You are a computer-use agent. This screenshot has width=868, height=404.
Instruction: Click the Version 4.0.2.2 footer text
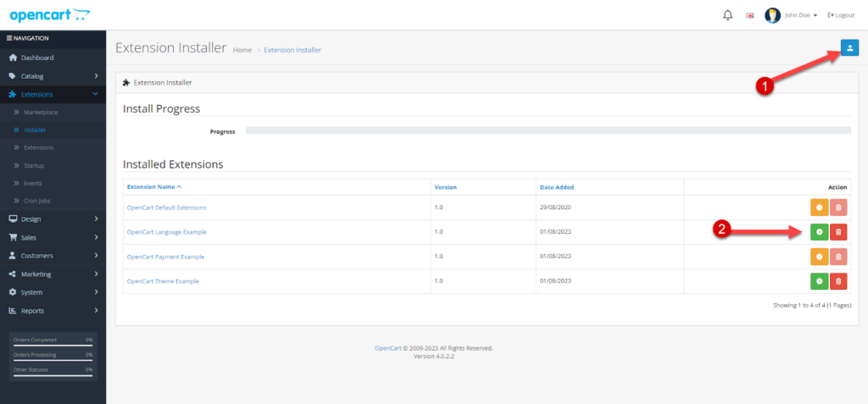(x=433, y=357)
